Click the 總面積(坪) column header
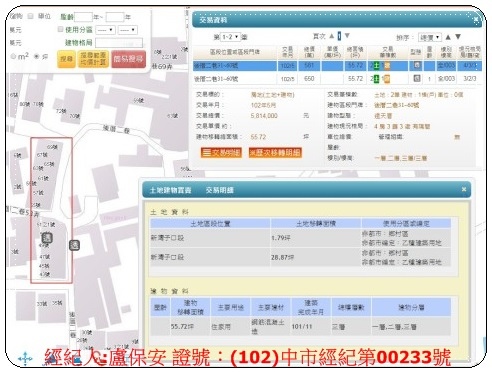Viewport: 492px width, 373px height. tap(355, 52)
